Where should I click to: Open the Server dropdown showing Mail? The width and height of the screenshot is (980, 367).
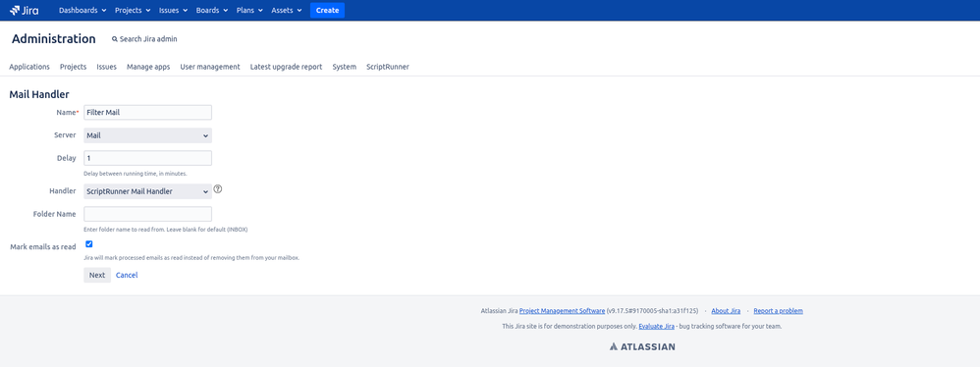point(147,135)
